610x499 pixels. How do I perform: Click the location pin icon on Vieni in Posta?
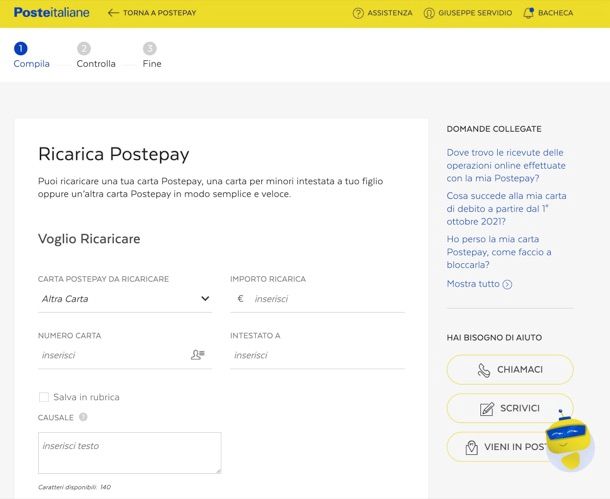[x=472, y=448]
